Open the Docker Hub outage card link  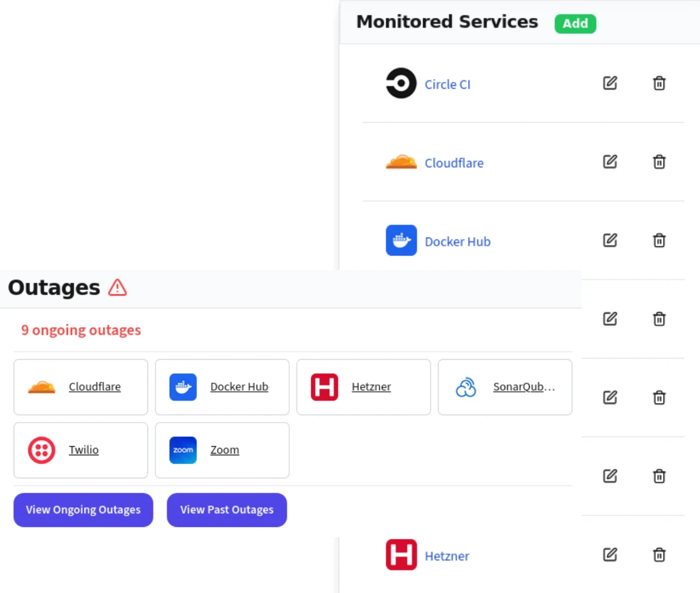pyautogui.click(x=239, y=387)
